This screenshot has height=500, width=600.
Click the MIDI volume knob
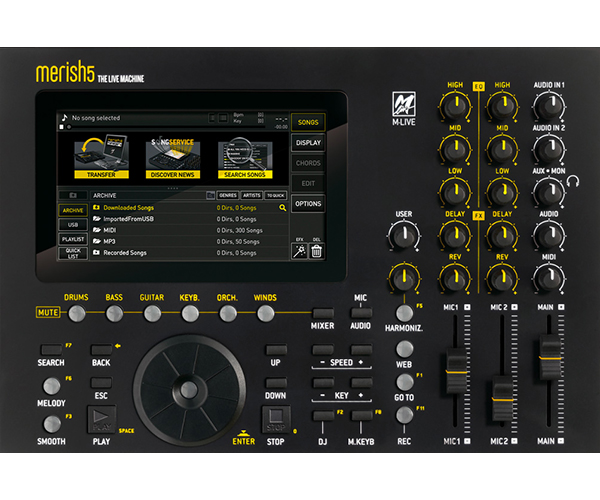tap(549, 278)
